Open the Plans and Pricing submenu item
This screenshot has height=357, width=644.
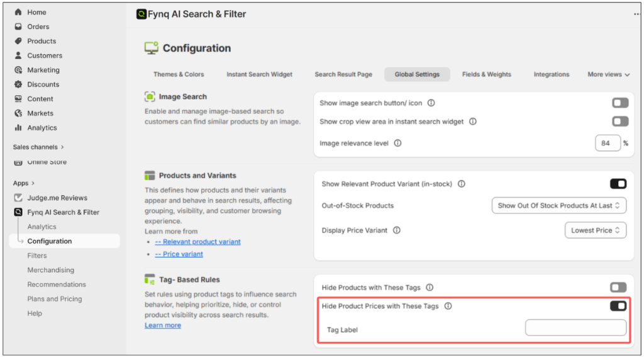[55, 298]
